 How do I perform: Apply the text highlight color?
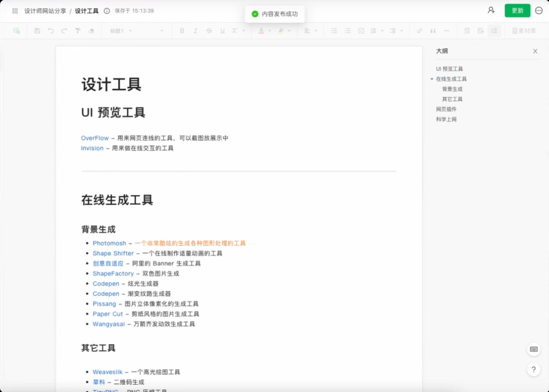click(281, 31)
